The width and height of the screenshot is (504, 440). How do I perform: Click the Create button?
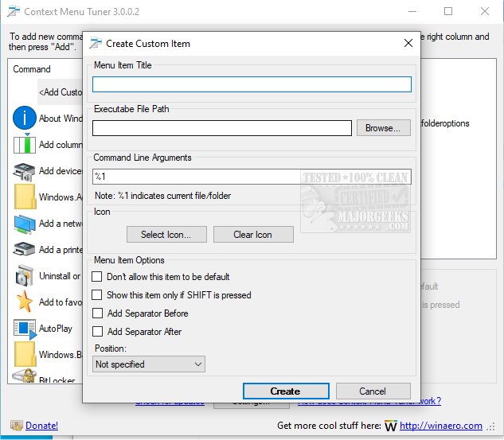point(286,391)
